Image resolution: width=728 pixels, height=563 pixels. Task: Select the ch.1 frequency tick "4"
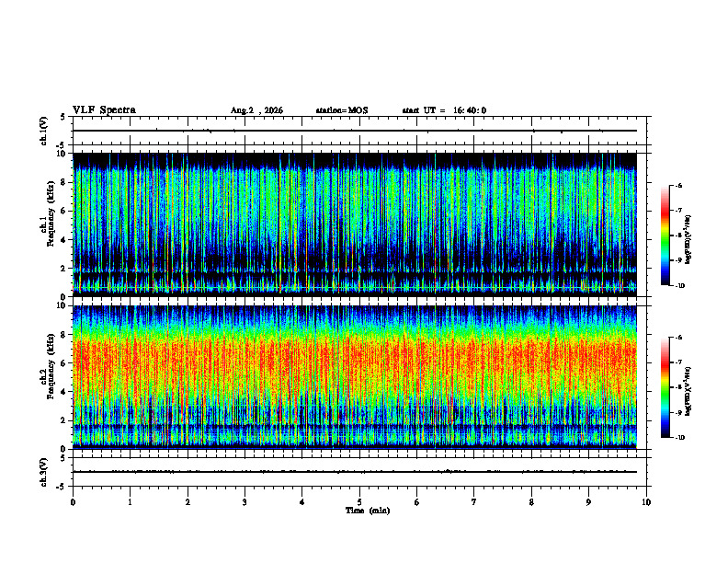point(64,240)
